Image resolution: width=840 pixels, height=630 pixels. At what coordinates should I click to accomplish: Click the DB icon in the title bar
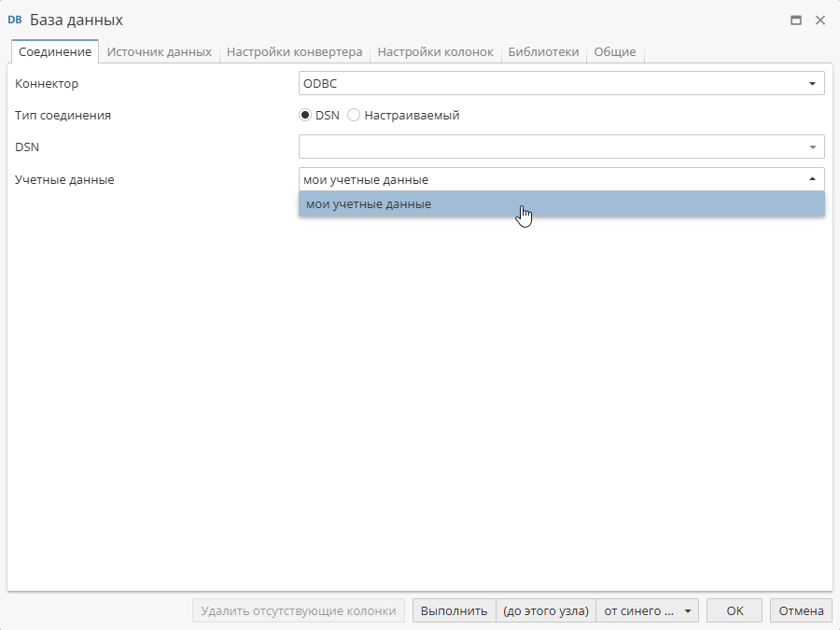point(16,20)
